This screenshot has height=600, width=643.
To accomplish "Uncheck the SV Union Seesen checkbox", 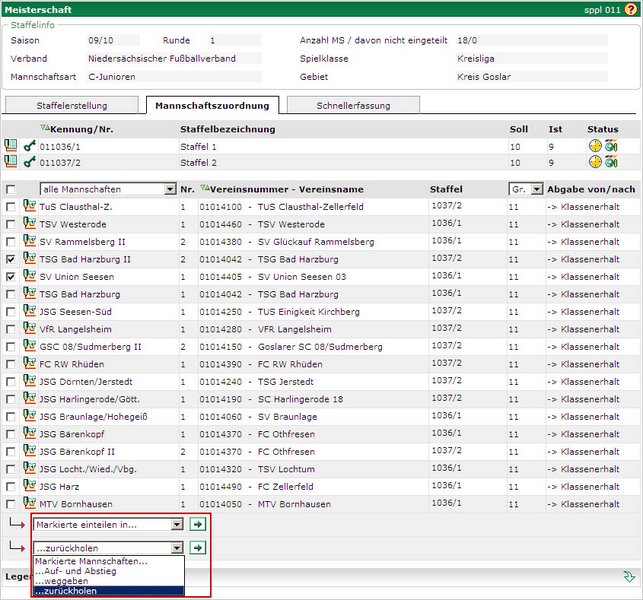I will [10, 276].
